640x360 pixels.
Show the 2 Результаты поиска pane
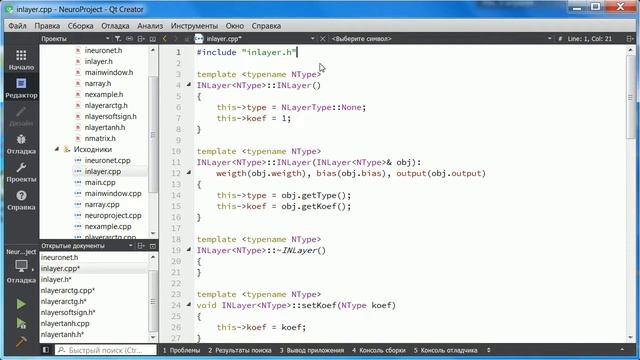[x=240, y=350]
